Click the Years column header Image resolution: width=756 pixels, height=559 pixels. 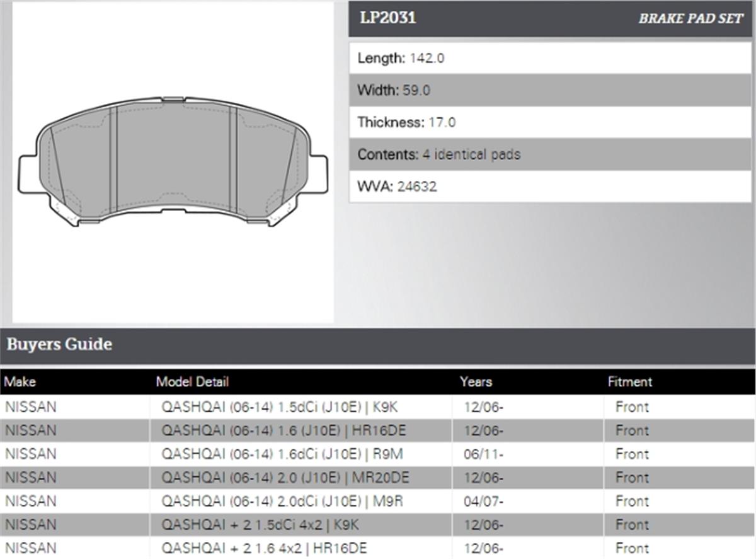[x=476, y=381]
